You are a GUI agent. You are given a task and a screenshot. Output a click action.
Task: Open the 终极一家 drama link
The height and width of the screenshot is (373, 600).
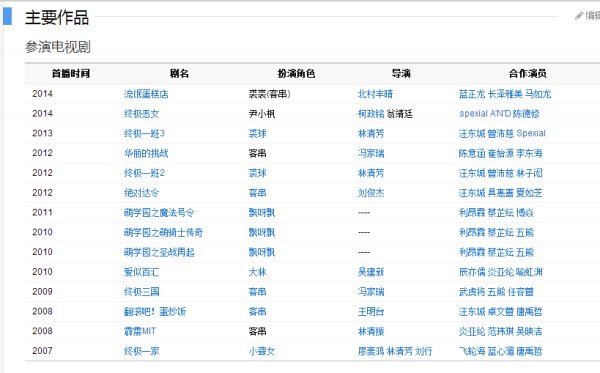click(142, 351)
